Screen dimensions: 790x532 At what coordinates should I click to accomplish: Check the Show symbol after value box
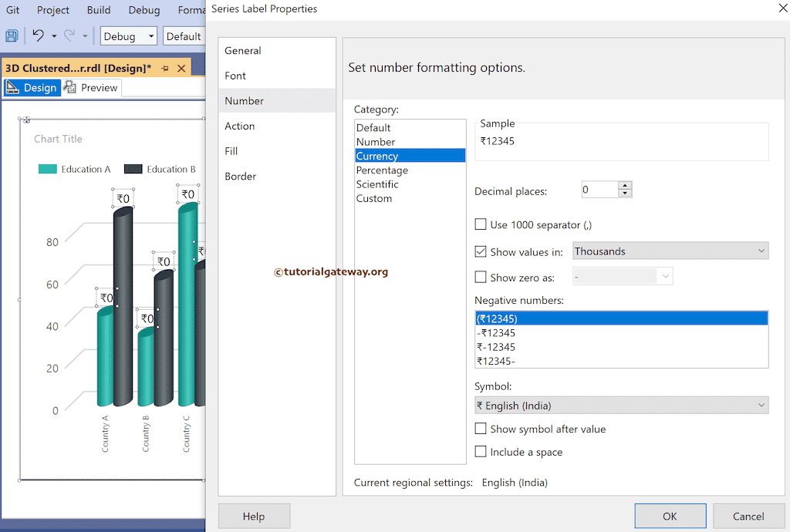coord(481,429)
